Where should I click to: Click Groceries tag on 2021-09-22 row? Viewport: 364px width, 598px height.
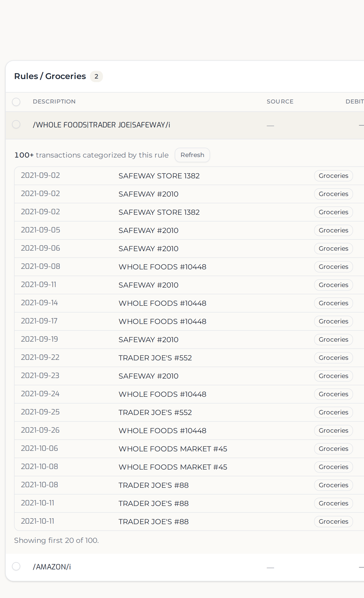[x=333, y=358]
